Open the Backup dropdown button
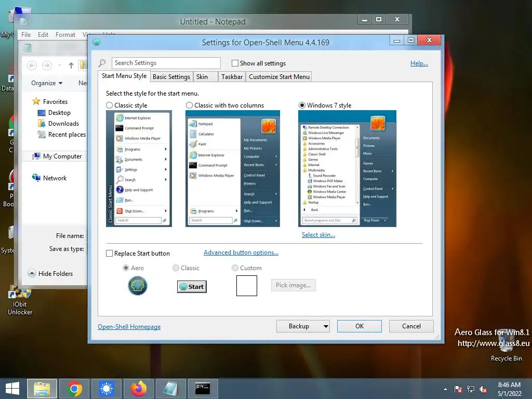532x399 pixels. pos(303,326)
